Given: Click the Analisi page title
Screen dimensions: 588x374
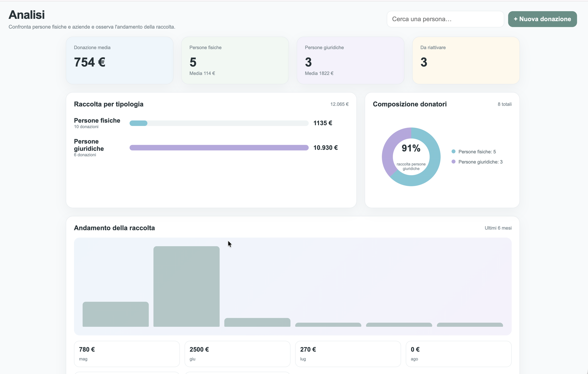Looking at the screenshot, I should pyautogui.click(x=27, y=15).
